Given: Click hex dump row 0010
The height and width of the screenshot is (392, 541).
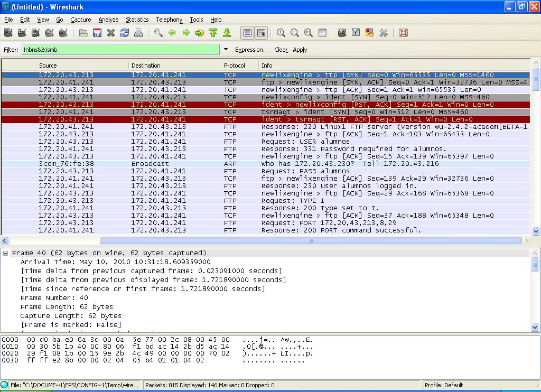Looking at the screenshot, I should (157, 347).
